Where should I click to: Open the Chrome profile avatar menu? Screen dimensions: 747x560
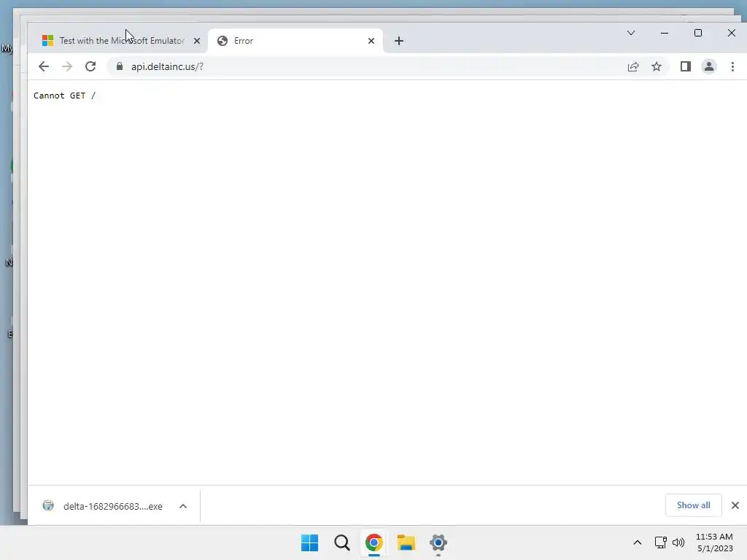[x=709, y=66]
